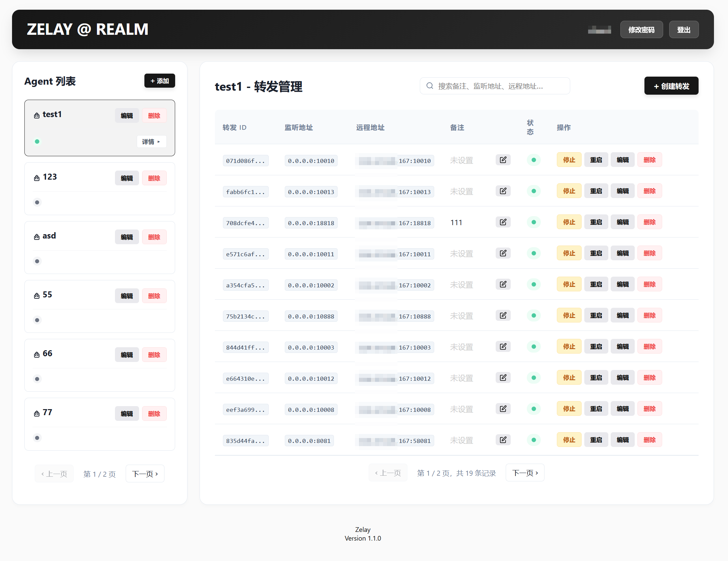Go to next page of forwards table
The image size is (728, 561).
525,473
